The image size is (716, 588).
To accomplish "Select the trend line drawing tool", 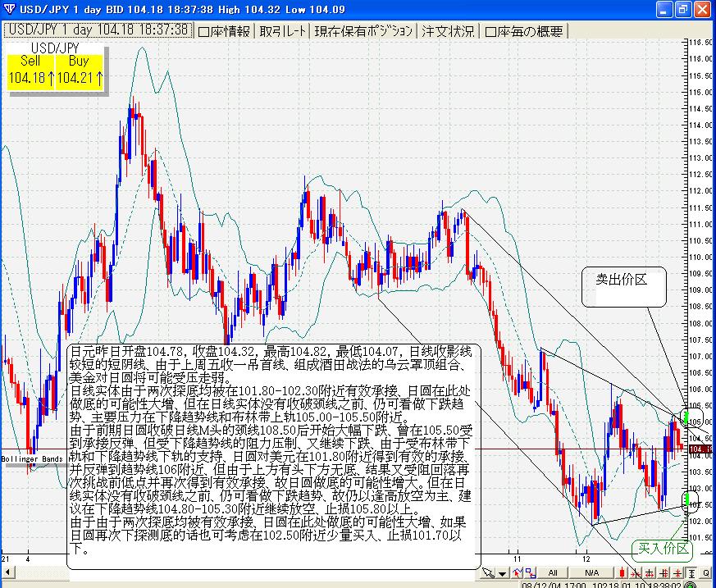I will click(518, 573).
